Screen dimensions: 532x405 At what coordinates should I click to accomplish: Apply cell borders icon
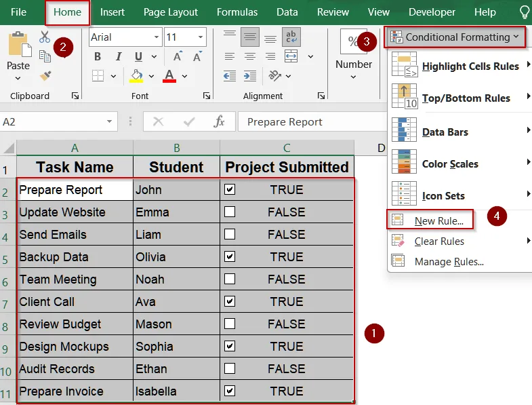click(x=98, y=76)
